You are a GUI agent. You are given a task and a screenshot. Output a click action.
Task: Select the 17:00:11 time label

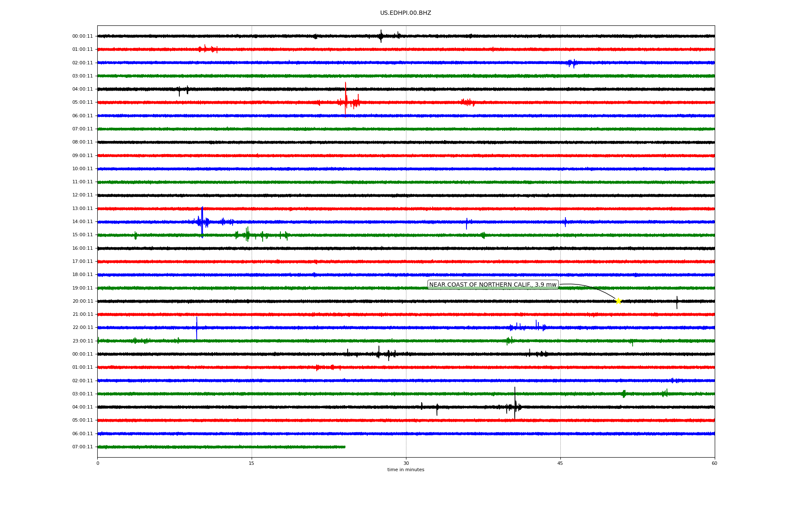82,261
